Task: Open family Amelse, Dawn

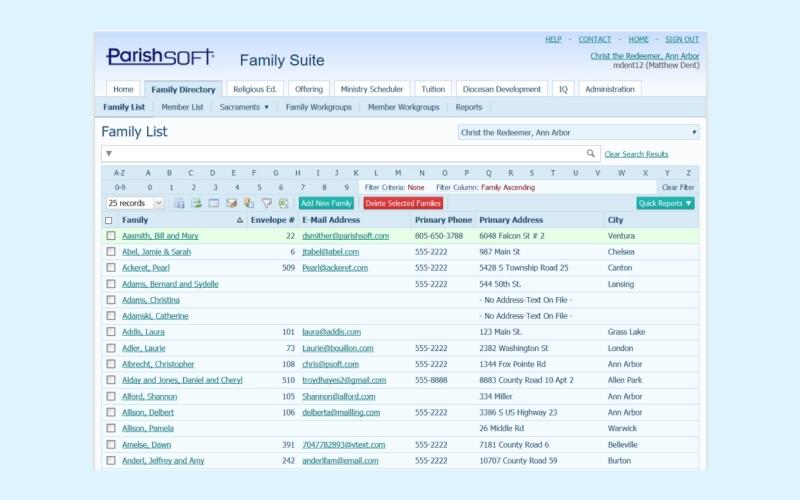Action: point(146,444)
